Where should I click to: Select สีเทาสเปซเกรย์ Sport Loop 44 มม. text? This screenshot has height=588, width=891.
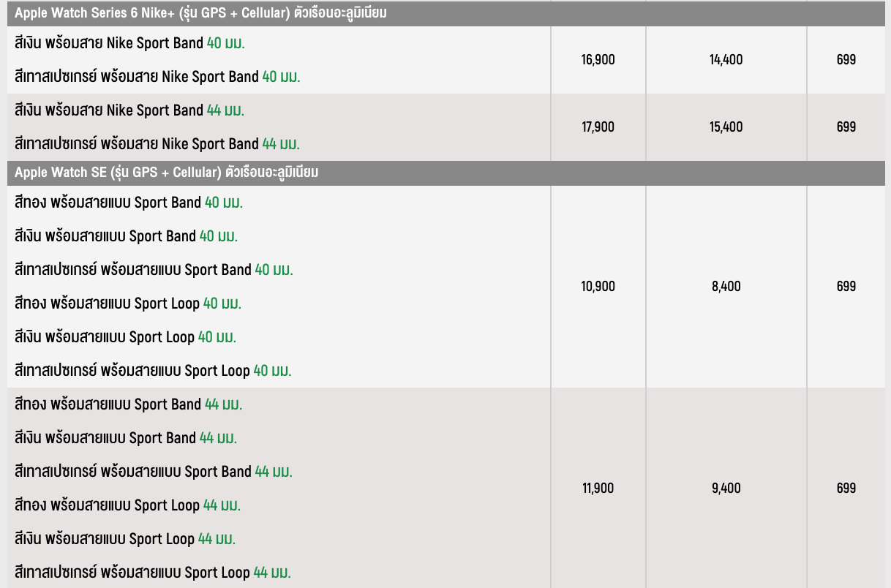(153, 573)
